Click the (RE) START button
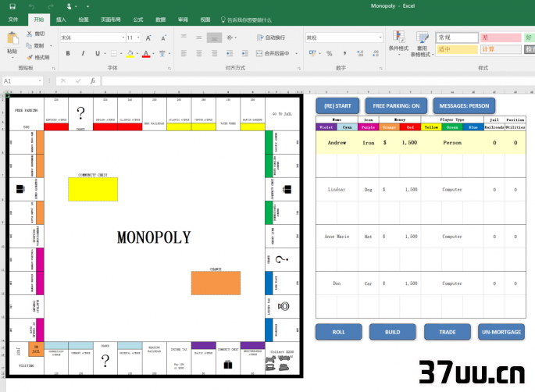 pos(337,105)
